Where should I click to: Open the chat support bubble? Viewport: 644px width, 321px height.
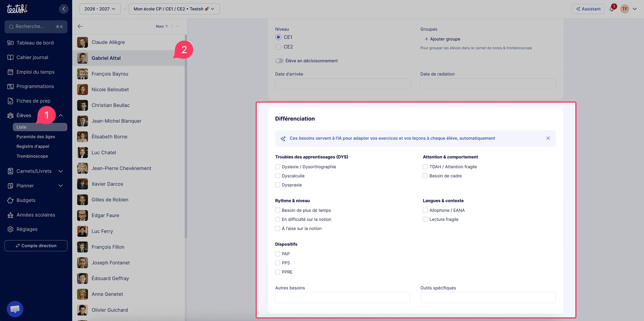(x=15, y=309)
